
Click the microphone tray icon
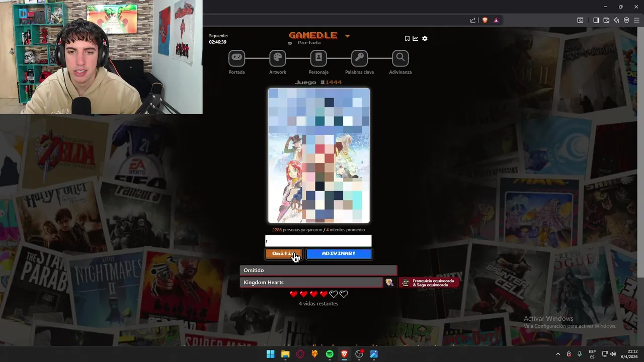coord(580,354)
